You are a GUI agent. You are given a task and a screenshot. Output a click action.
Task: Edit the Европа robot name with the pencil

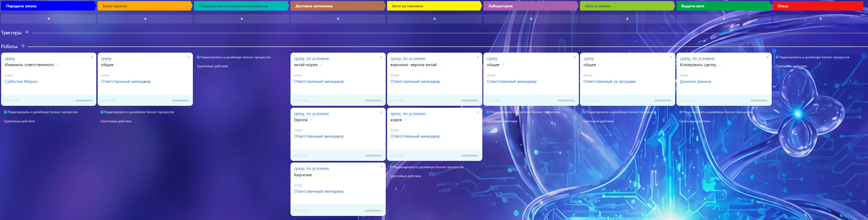tap(311, 119)
